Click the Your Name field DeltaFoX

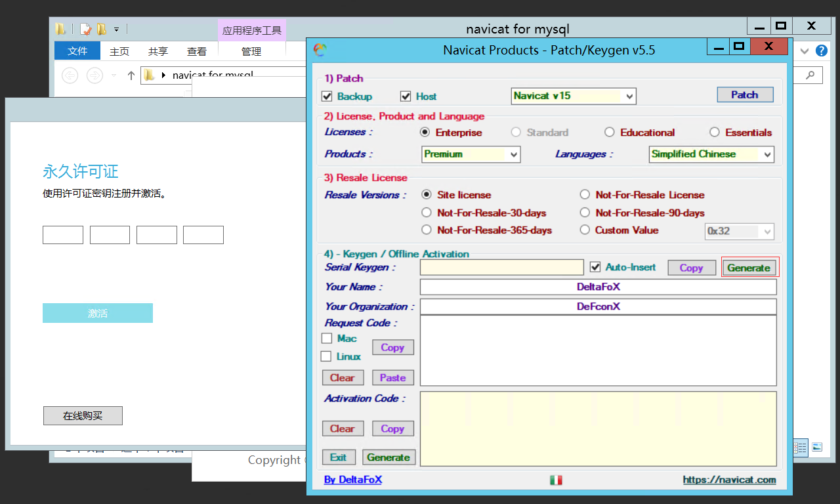[598, 287]
